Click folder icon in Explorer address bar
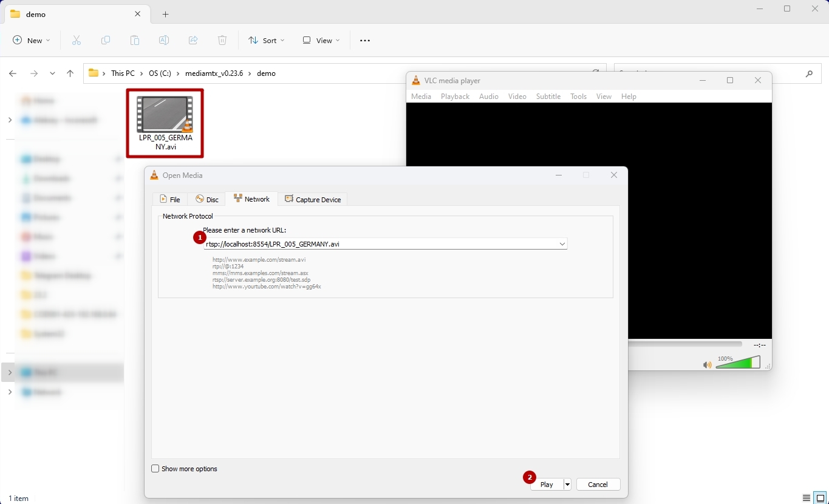The image size is (829, 504). (94, 73)
